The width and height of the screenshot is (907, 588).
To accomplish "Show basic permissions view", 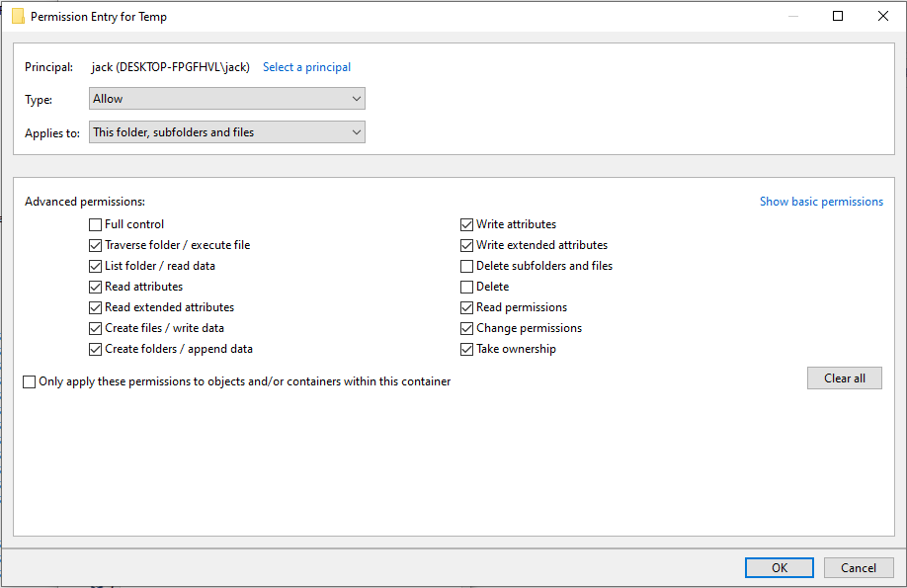I will coord(821,202).
